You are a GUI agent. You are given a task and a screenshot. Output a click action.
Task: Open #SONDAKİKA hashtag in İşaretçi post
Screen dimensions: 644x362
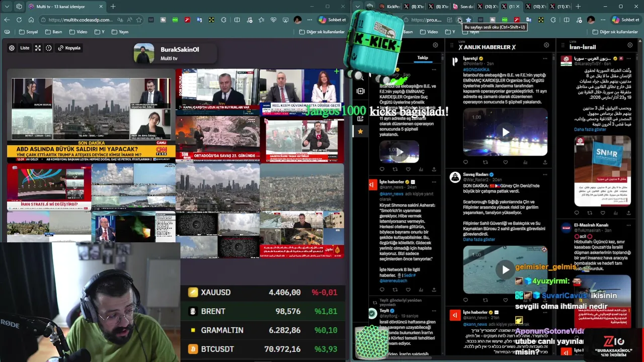click(476, 69)
